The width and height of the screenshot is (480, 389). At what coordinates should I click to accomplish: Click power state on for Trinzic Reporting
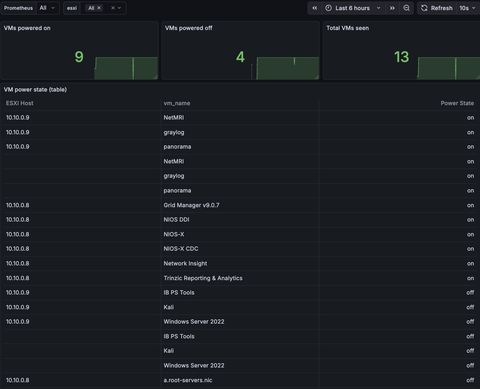tap(470, 278)
